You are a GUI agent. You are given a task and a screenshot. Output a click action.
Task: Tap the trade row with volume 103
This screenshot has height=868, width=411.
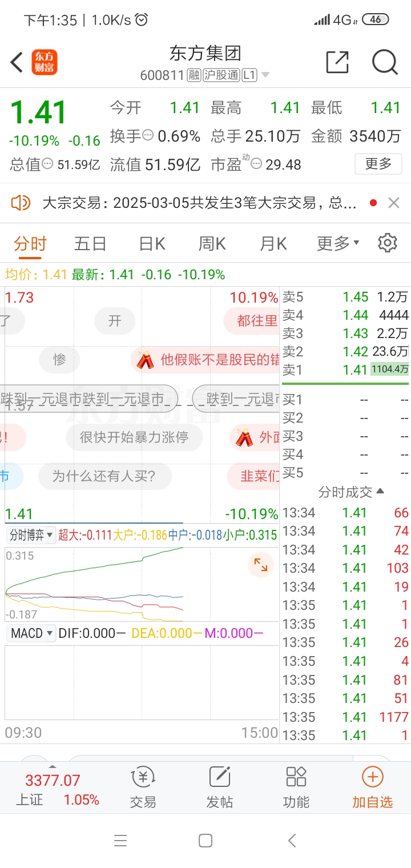pos(345,568)
